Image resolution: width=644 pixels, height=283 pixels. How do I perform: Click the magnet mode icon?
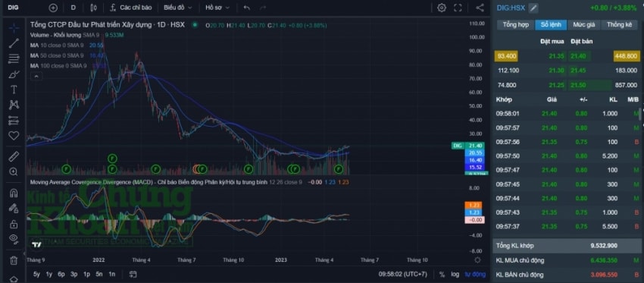click(x=14, y=193)
